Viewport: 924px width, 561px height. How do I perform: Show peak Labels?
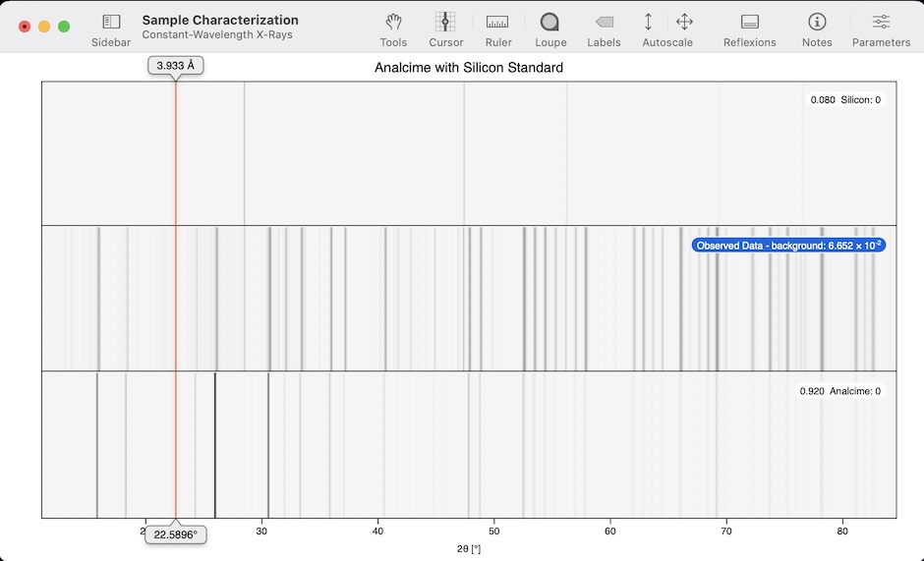(x=604, y=22)
